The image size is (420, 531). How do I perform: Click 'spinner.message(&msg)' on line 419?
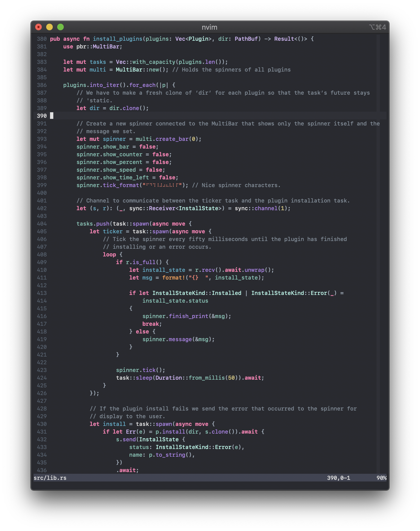(x=177, y=339)
